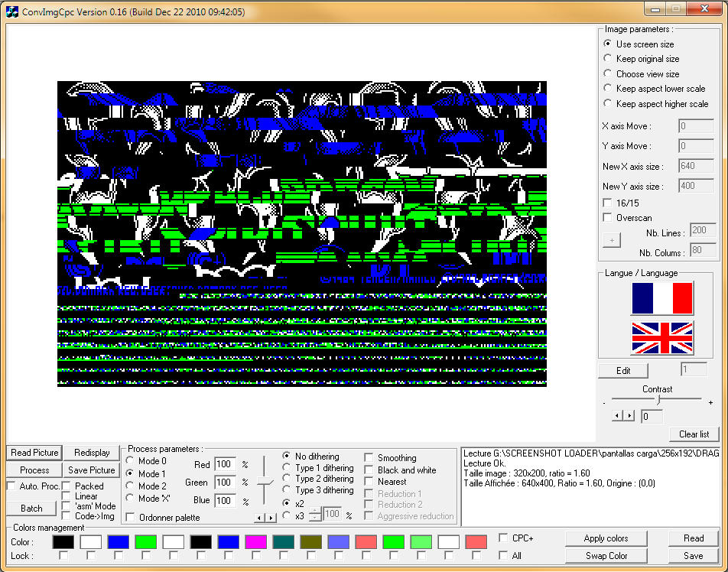Image resolution: width=728 pixels, height=572 pixels.
Task: Click the Save palette button
Action: [x=694, y=556]
